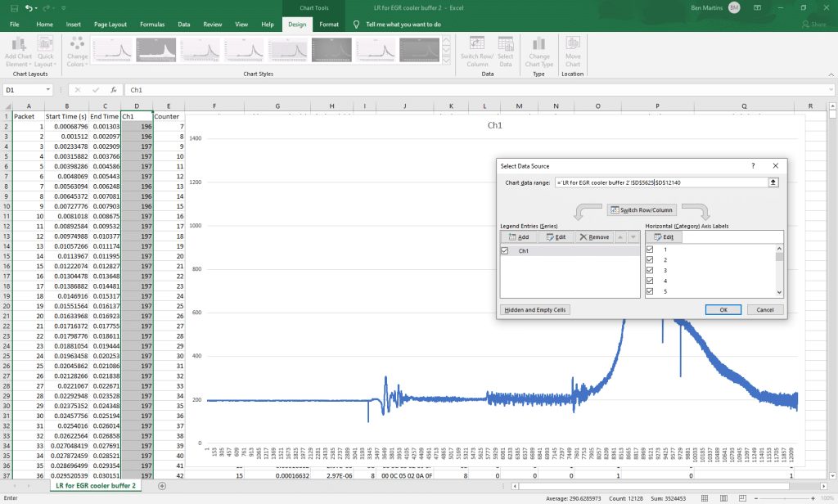Open the Undo history dropdown arrow

36,8
